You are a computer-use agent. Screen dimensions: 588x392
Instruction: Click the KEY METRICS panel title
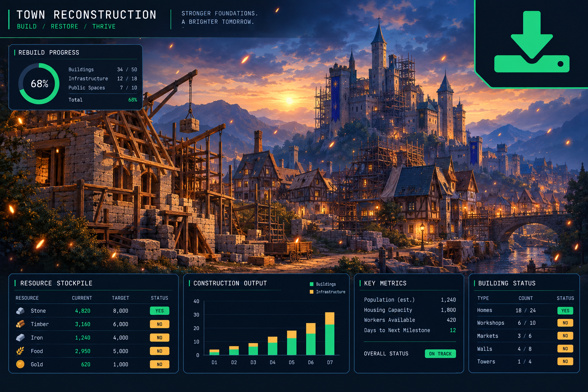pos(385,283)
